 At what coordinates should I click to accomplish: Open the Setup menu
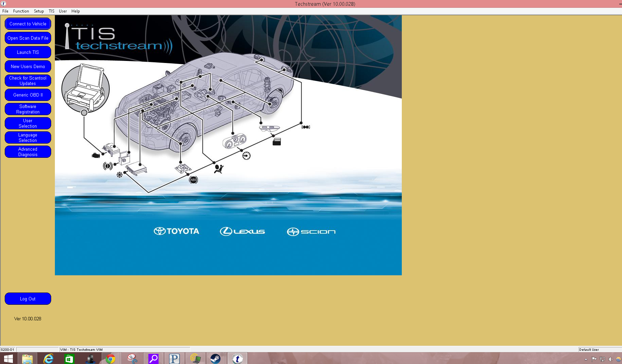[39, 11]
